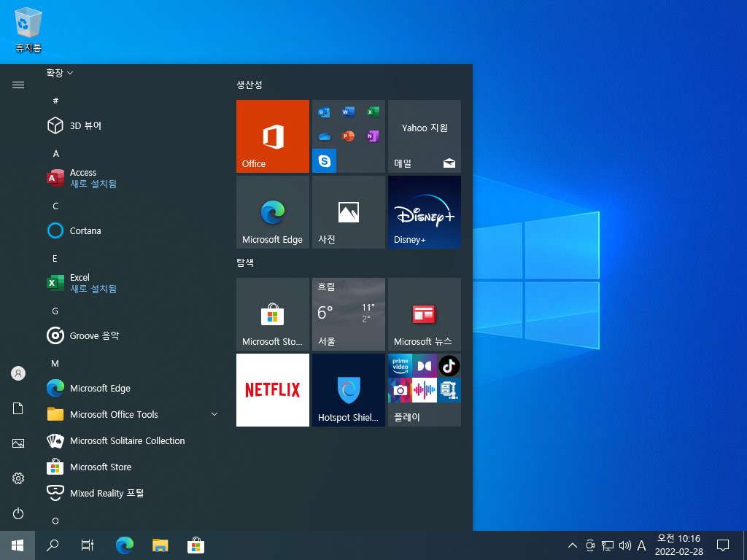Image resolution: width=747 pixels, height=560 pixels.
Task: Open the Skype tile
Action: (324, 161)
